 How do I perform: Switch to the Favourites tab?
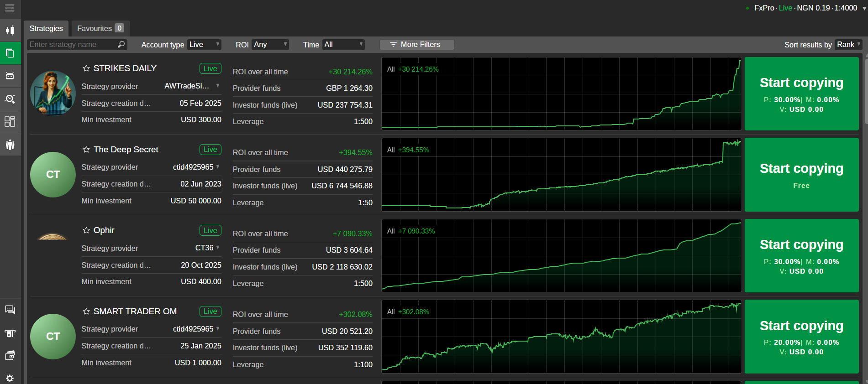tap(100, 28)
